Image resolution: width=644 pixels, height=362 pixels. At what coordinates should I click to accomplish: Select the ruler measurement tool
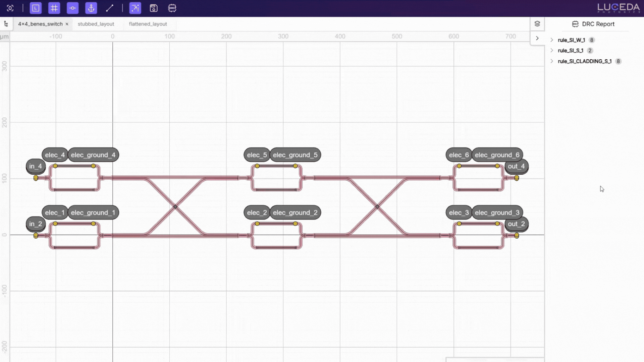[109, 8]
